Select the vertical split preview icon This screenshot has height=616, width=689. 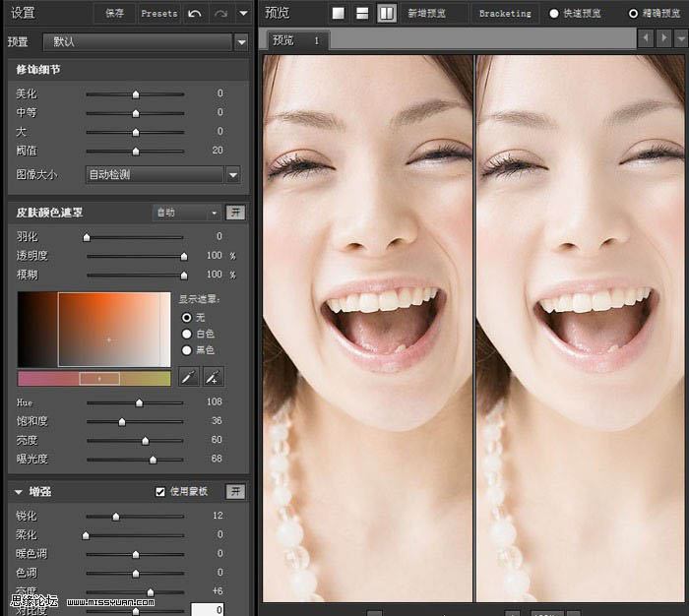[387, 13]
